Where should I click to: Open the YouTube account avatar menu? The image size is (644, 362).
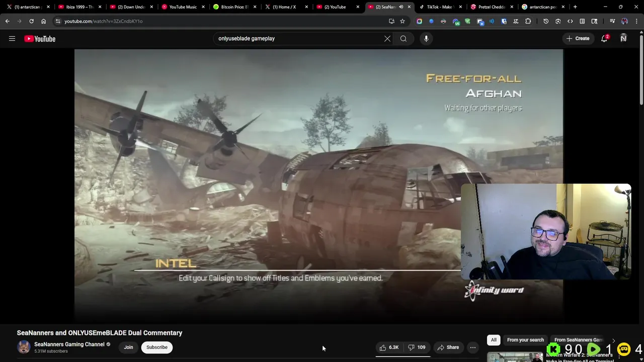click(x=623, y=39)
